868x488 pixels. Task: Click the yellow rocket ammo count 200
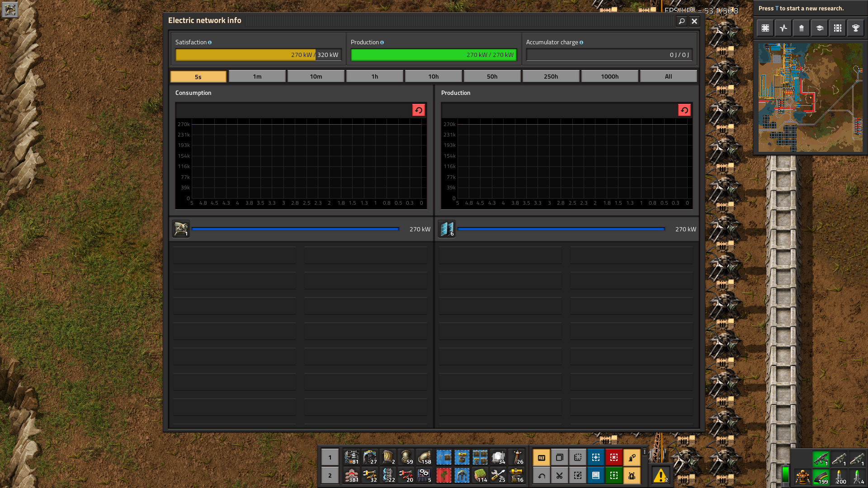(x=839, y=477)
